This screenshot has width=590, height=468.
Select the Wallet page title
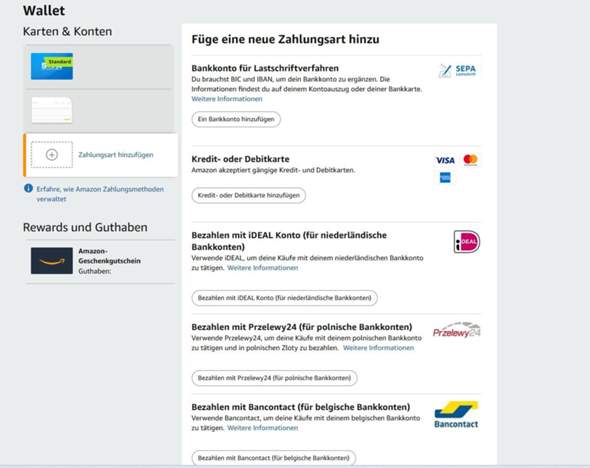pyautogui.click(x=44, y=10)
